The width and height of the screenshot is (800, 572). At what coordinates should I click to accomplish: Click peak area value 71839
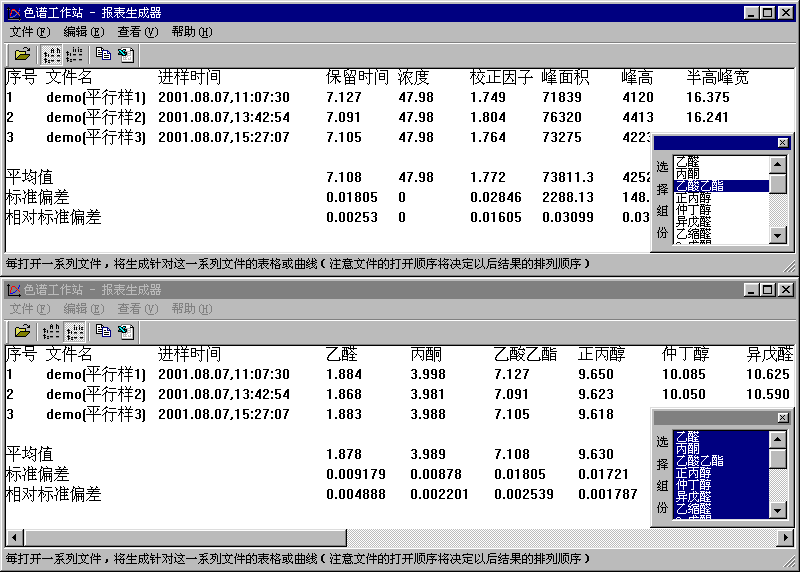[562, 97]
